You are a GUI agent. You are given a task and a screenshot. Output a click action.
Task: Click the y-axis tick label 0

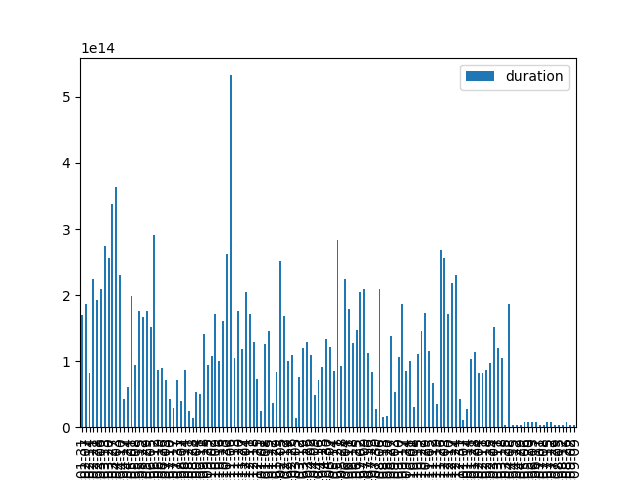coord(68,428)
